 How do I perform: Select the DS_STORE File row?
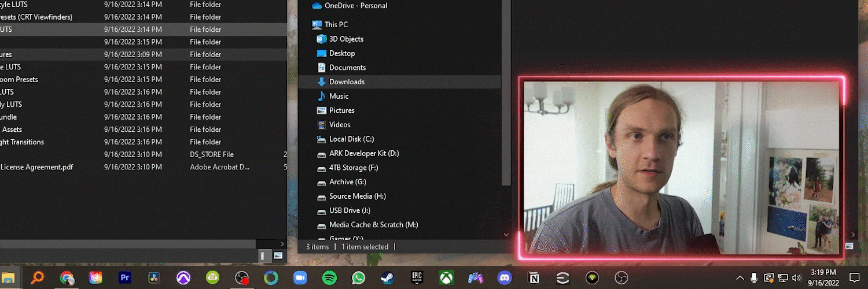(x=144, y=154)
